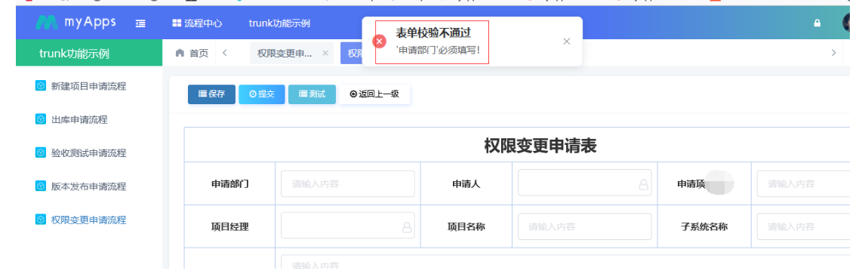Focus the 项目名称 input field

pyautogui.click(x=584, y=226)
